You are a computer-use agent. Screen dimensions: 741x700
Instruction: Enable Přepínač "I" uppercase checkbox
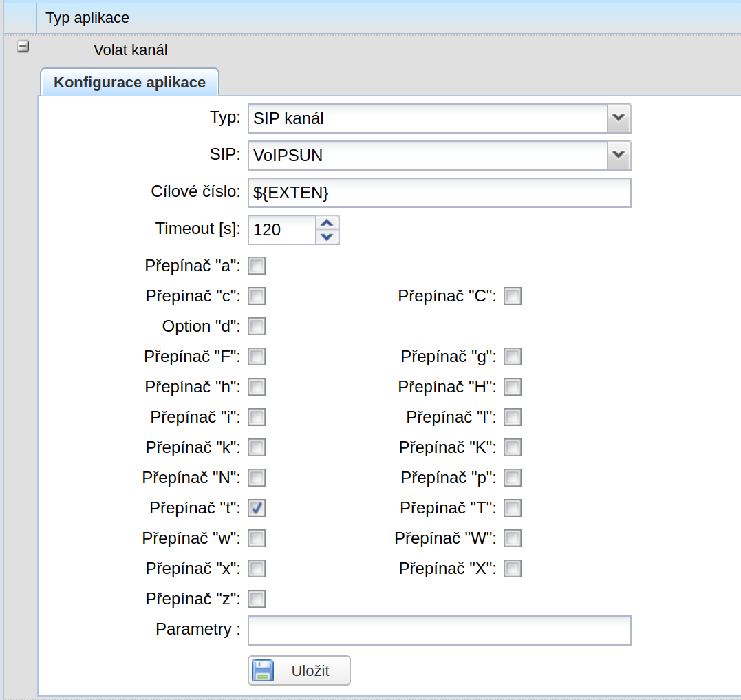(513, 417)
